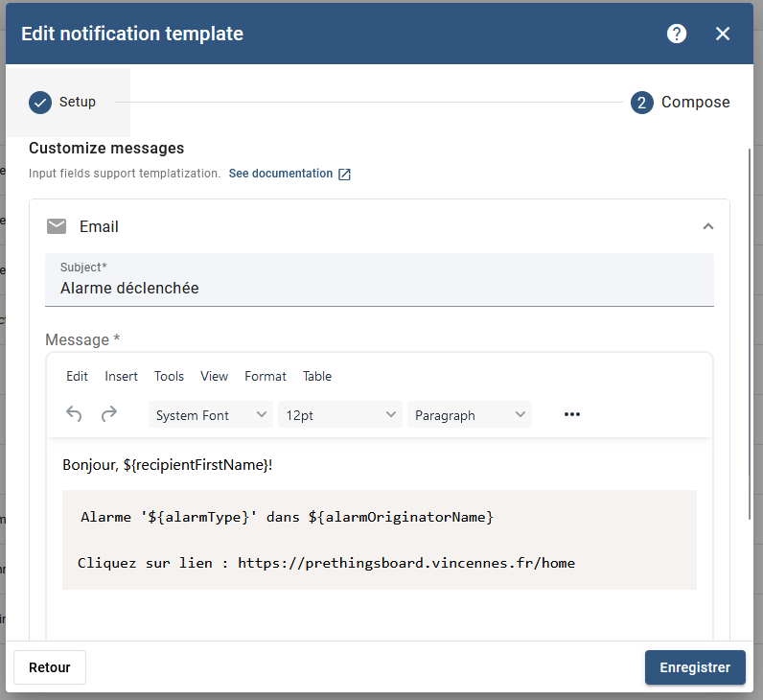Image resolution: width=763 pixels, height=700 pixels.
Task: Click the Alarme '${alarmType}' code line
Action: coord(288,517)
